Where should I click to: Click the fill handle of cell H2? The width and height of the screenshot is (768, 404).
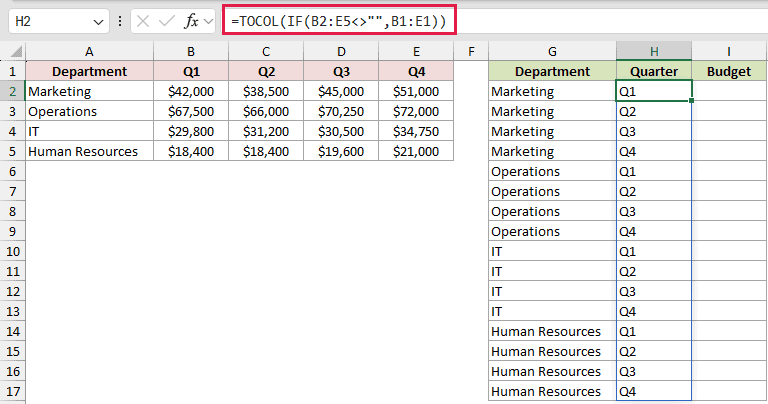(x=691, y=100)
